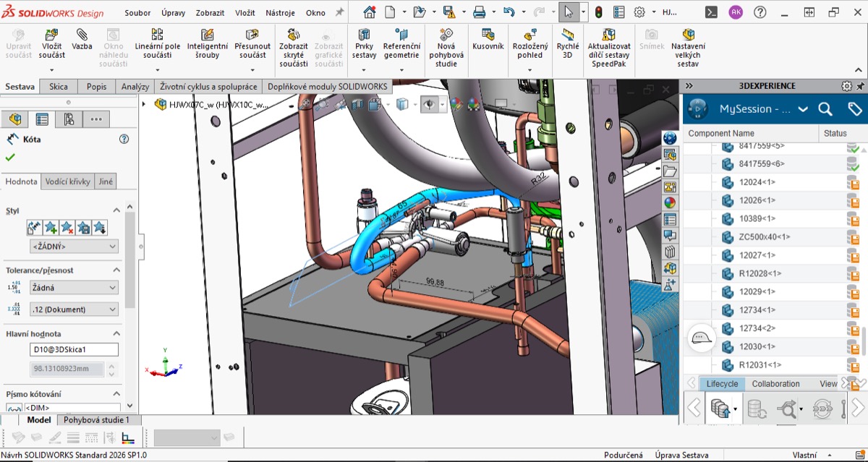Open the <ŽÁDNÝ> style dropdown
868x462 pixels.
tap(72, 246)
